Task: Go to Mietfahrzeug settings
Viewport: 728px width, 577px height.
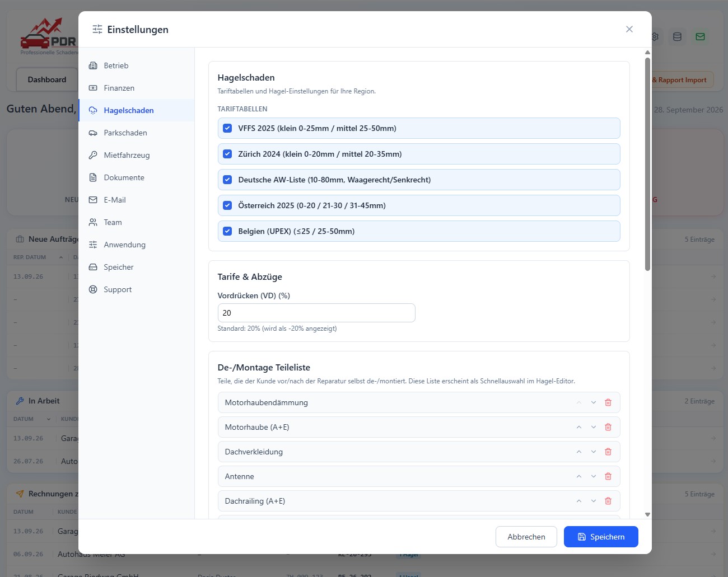Action: click(x=137, y=155)
